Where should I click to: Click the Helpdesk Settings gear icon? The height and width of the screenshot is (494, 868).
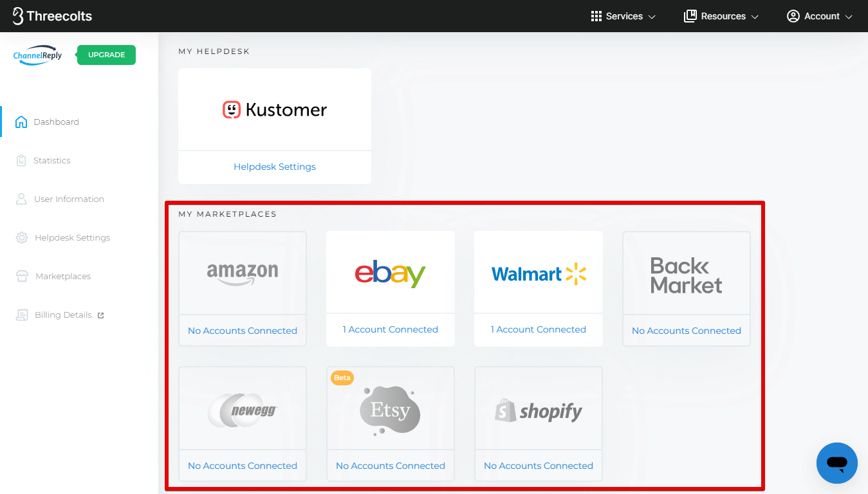point(22,237)
